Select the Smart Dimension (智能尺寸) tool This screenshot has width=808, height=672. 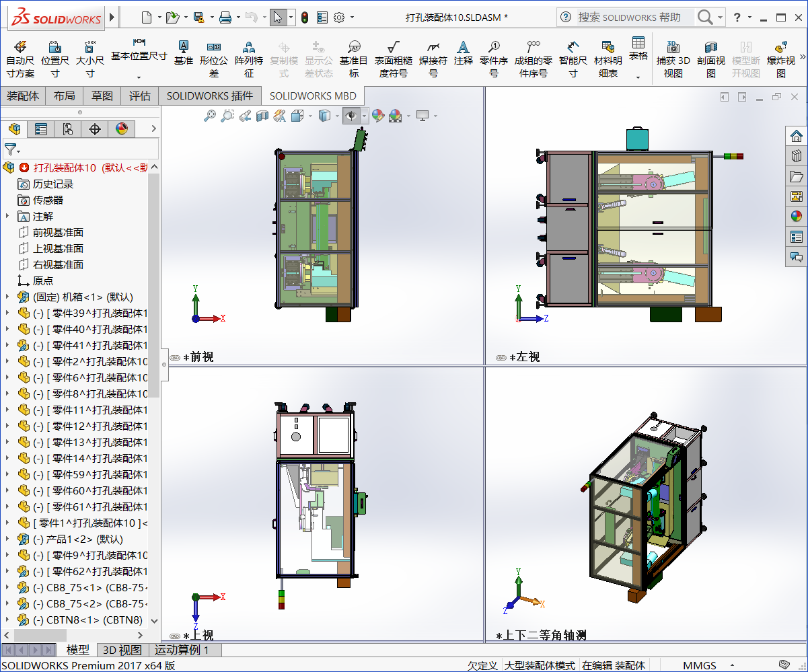click(x=573, y=58)
